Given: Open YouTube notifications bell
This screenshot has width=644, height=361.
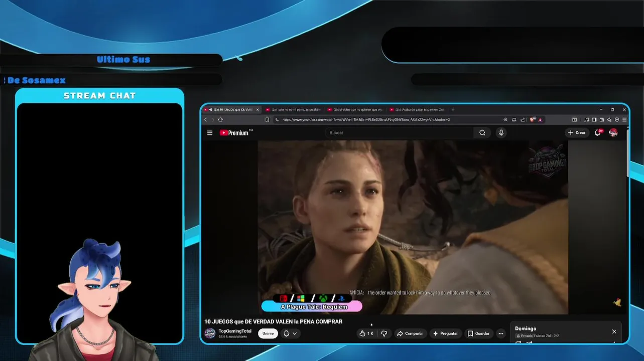Looking at the screenshot, I should 598,132.
